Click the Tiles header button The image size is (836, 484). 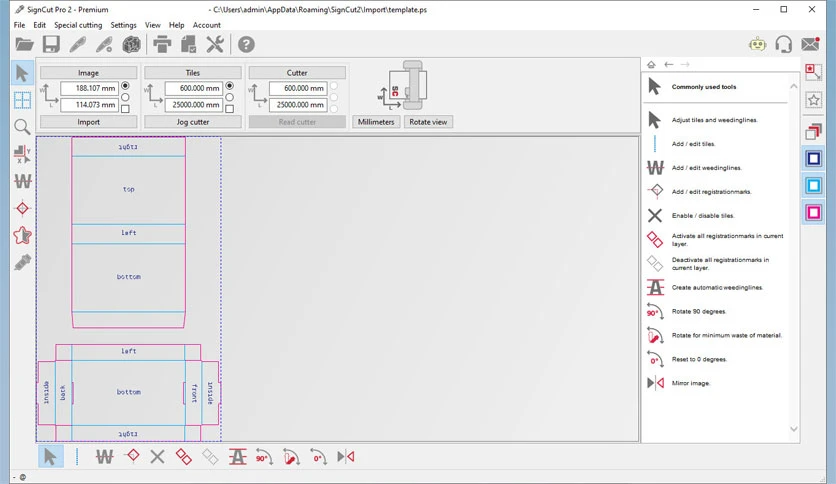[192, 72]
